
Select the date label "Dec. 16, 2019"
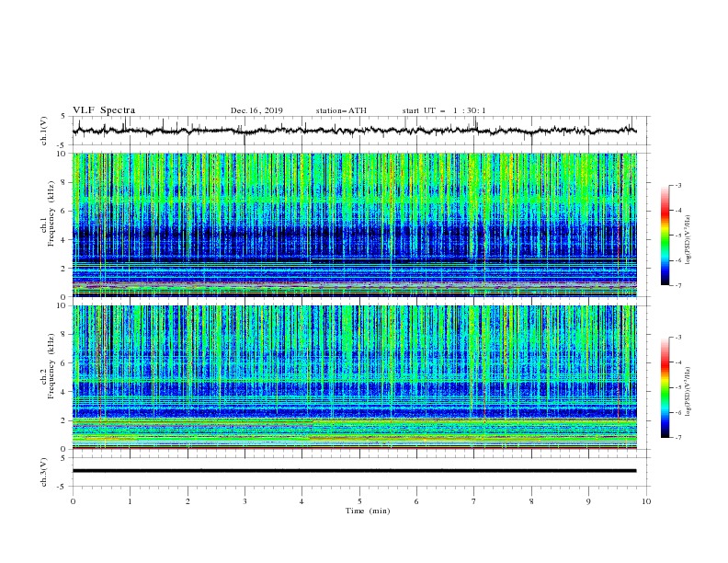coord(256,110)
